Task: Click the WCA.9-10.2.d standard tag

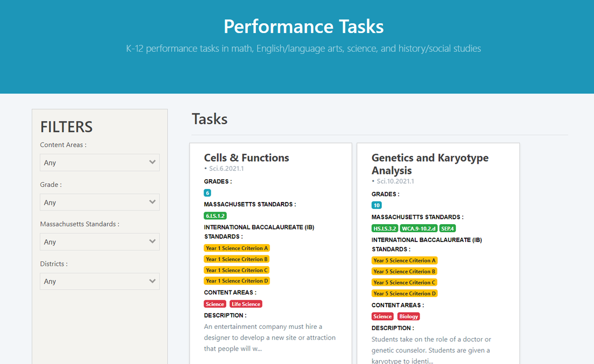Action: pos(418,228)
